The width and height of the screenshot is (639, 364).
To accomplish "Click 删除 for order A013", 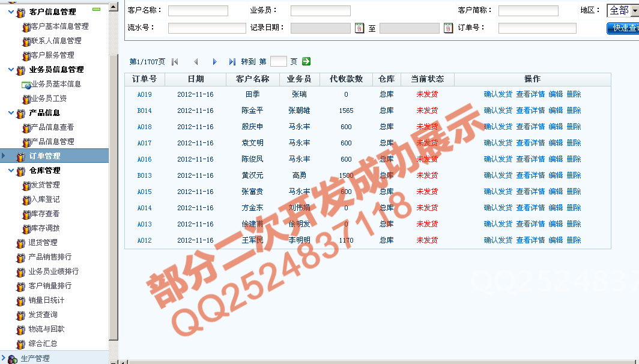I will point(574,224).
